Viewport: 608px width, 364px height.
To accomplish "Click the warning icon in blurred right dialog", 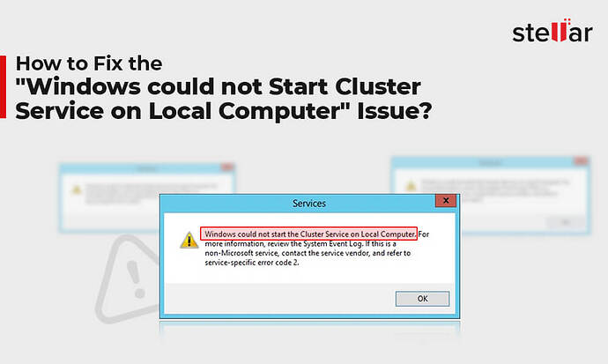I will [x=411, y=186].
